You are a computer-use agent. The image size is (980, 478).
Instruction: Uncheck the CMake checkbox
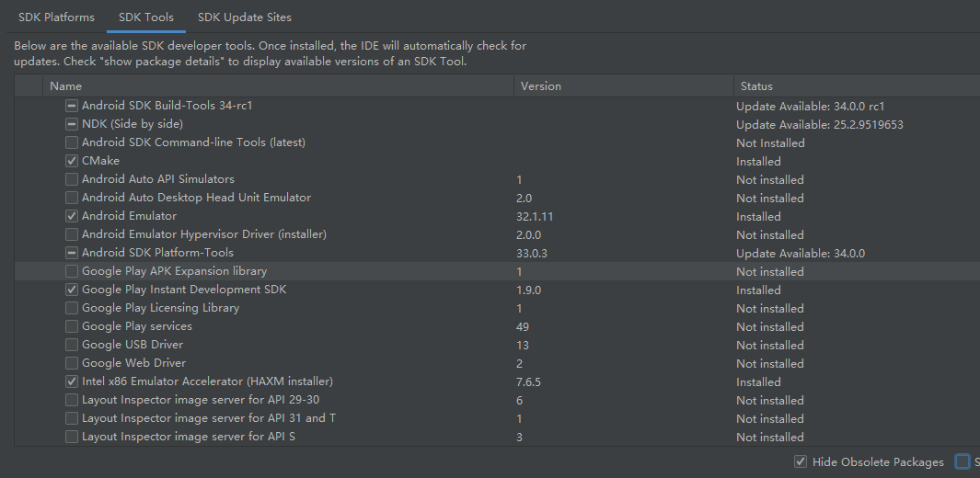72,161
